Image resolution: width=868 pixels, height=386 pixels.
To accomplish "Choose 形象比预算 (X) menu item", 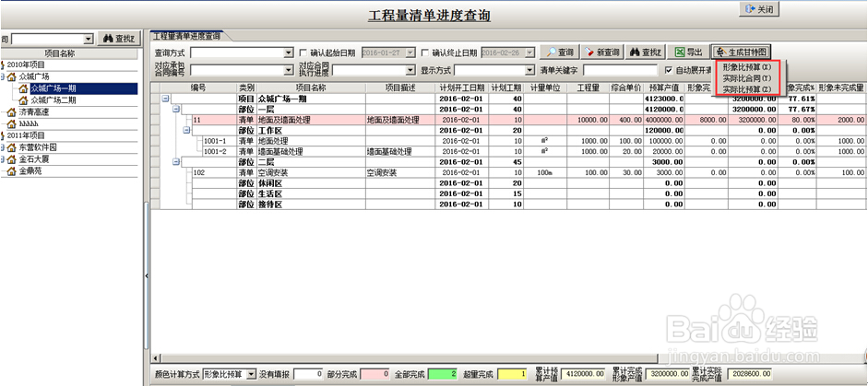I will [x=747, y=66].
